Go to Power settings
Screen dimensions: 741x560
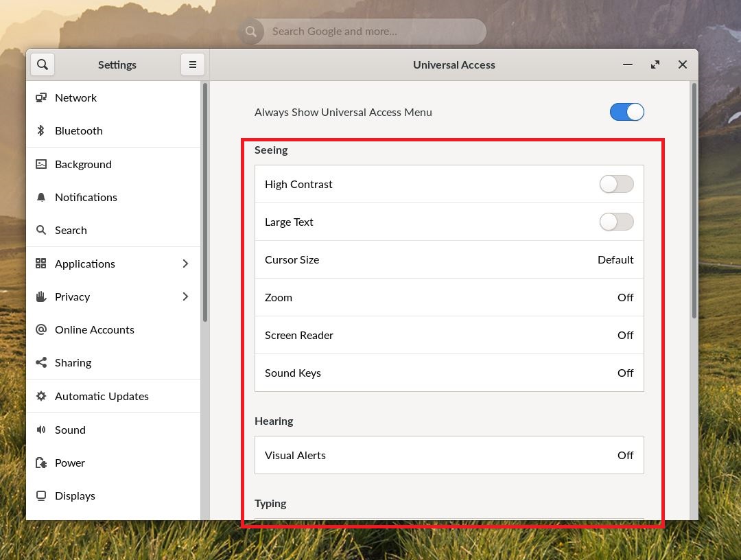coord(113,463)
